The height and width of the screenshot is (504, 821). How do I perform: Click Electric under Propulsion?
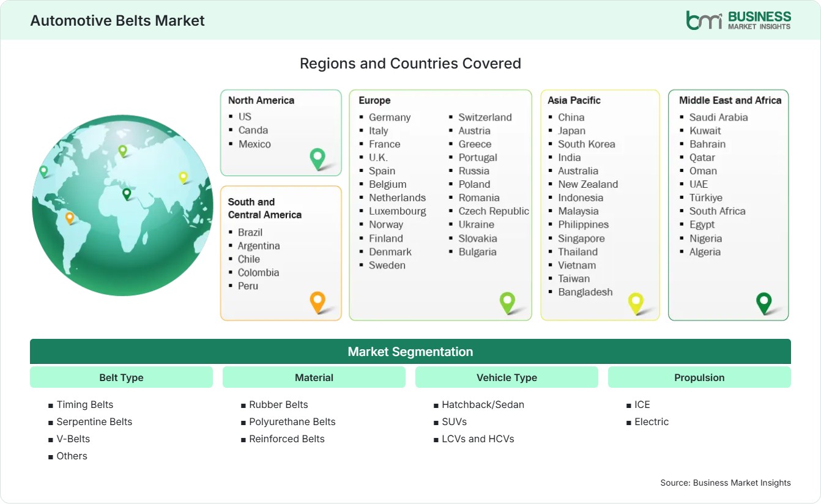point(652,422)
